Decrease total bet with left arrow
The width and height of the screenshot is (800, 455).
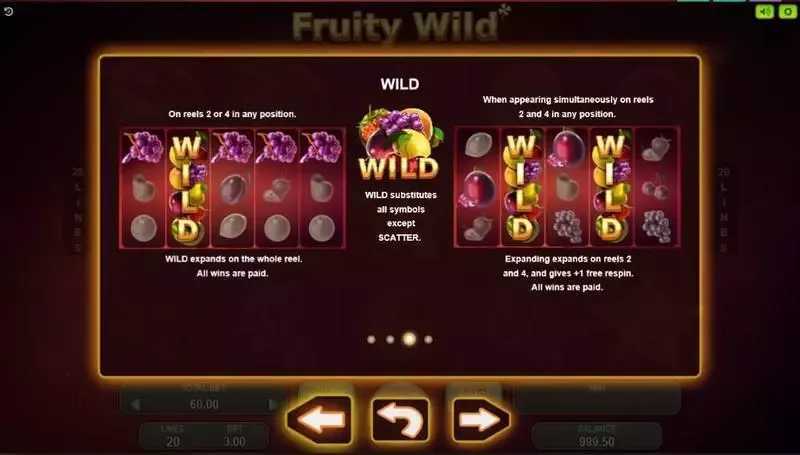[136, 405]
